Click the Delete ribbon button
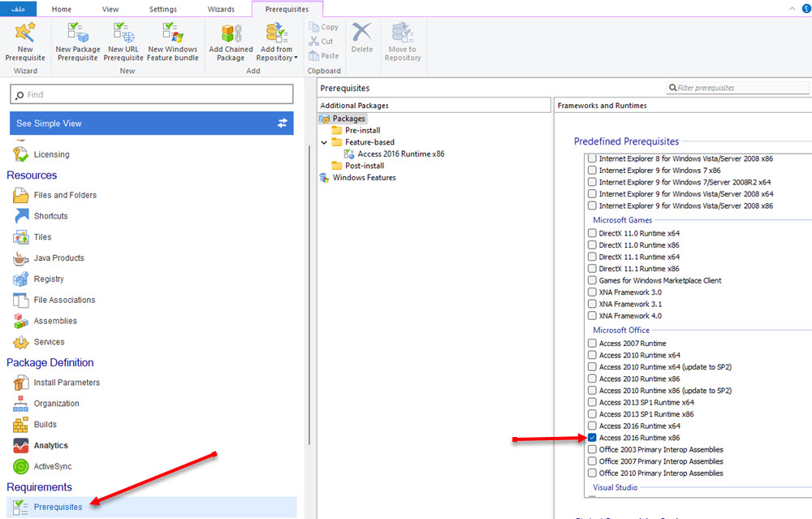This screenshot has width=812, height=519. (361, 37)
